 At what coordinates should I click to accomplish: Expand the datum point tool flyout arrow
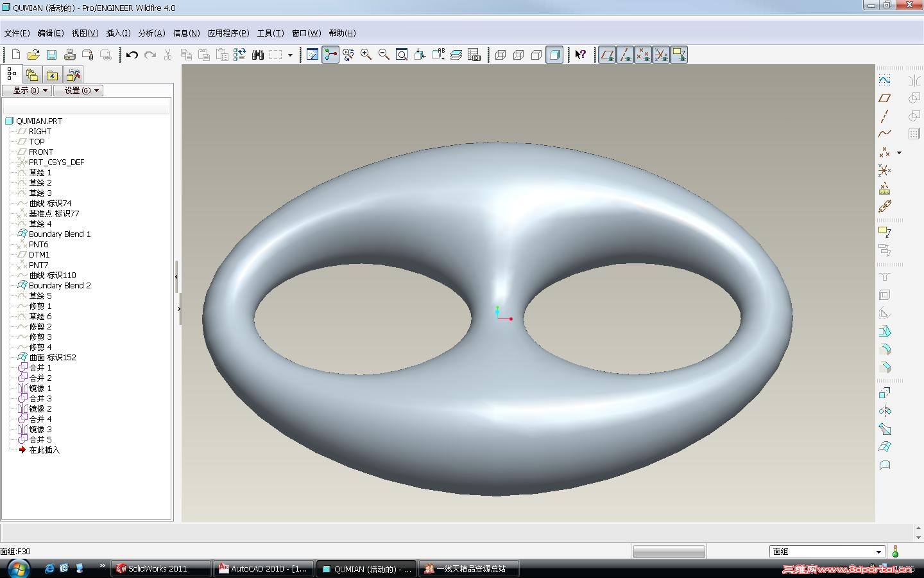tap(899, 153)
